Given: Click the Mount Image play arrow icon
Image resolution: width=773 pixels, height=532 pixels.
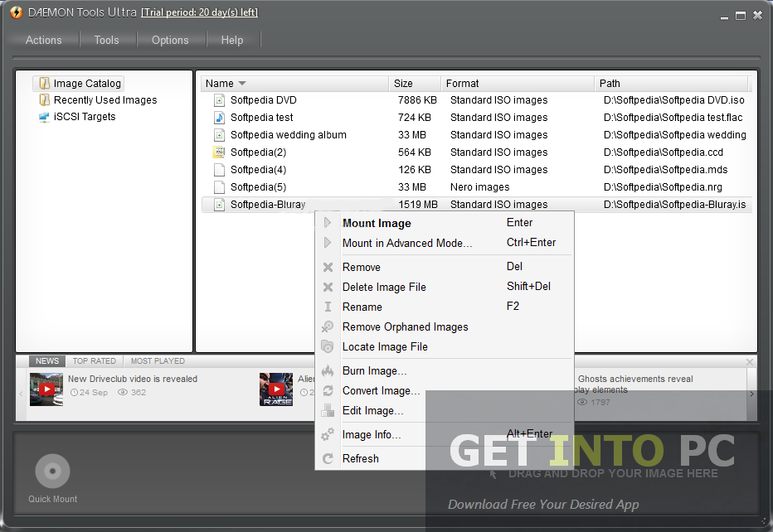Looking at the screenshot, I should click(x=328, y=223).
